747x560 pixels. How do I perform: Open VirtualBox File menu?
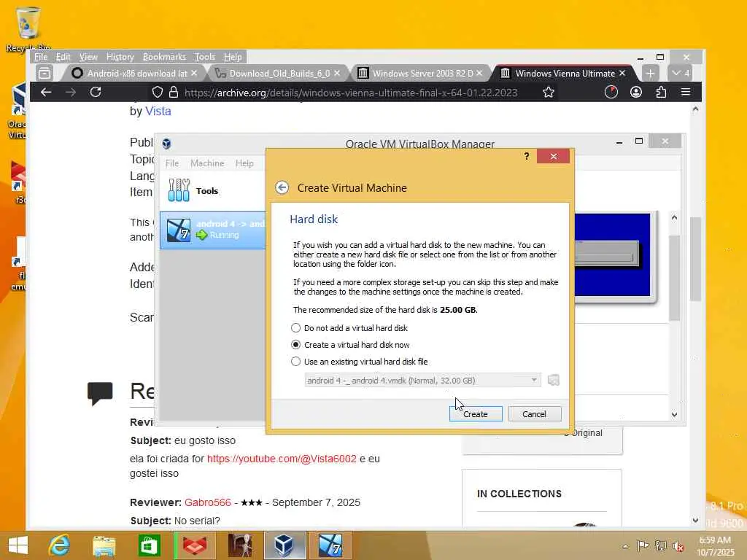tap(172, 163)
